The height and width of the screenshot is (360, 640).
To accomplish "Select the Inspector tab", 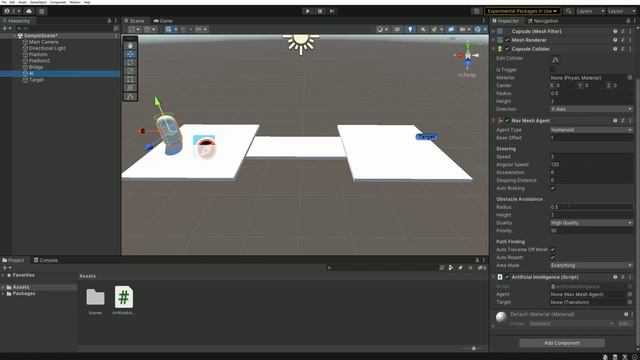I will point(506,21).
